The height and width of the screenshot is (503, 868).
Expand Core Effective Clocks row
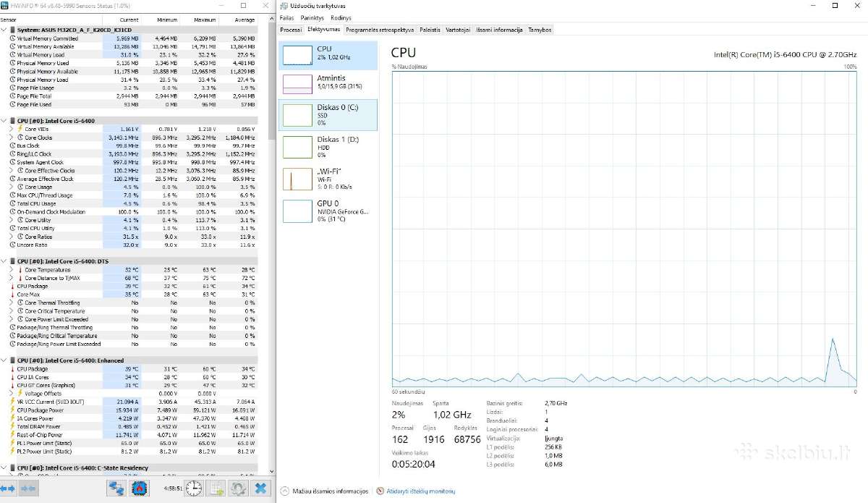click(x=12, y=171)
